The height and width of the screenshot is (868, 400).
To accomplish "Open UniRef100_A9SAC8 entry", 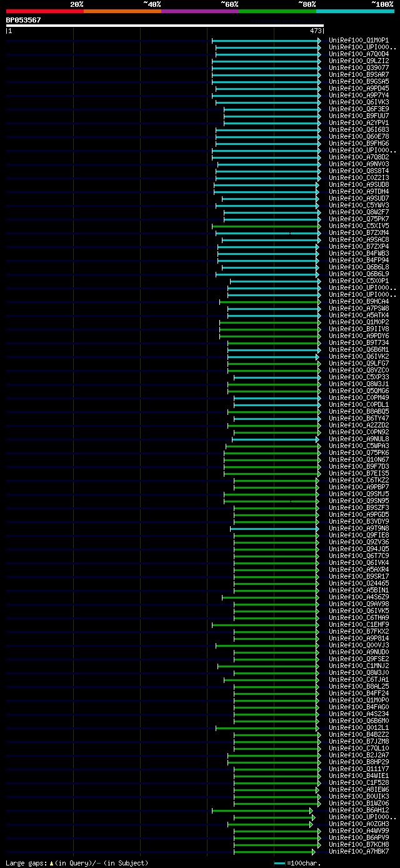I will (x=359, y=240).
